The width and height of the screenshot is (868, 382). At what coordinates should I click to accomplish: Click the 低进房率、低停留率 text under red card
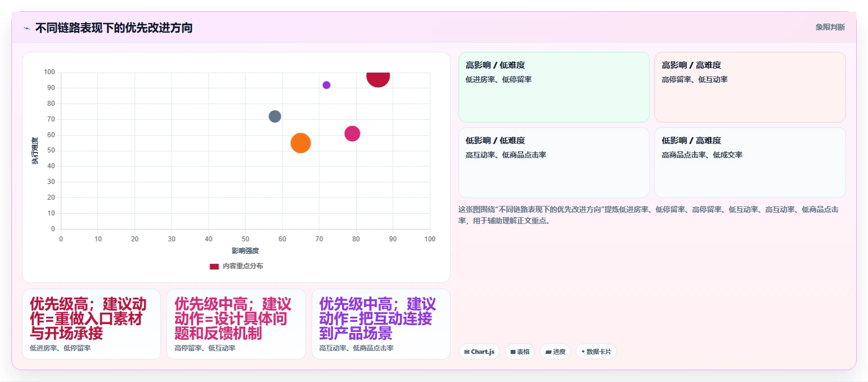click(x=60, y=348)
